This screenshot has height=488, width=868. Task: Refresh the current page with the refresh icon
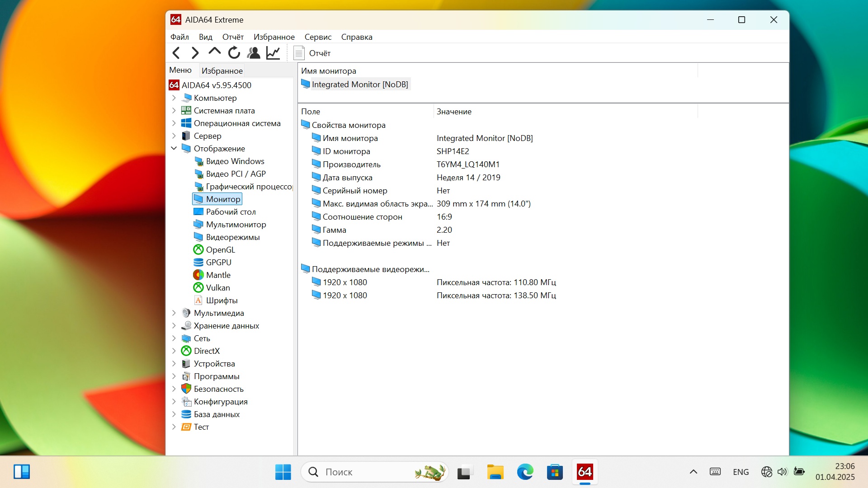pos(234,53)
